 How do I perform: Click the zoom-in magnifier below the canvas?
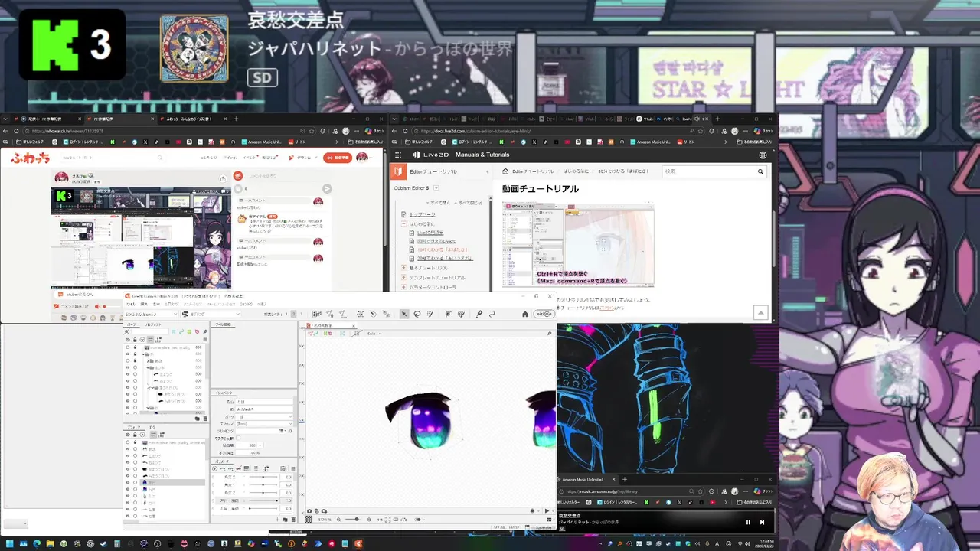pyautogui.click(x=369, y=520)
